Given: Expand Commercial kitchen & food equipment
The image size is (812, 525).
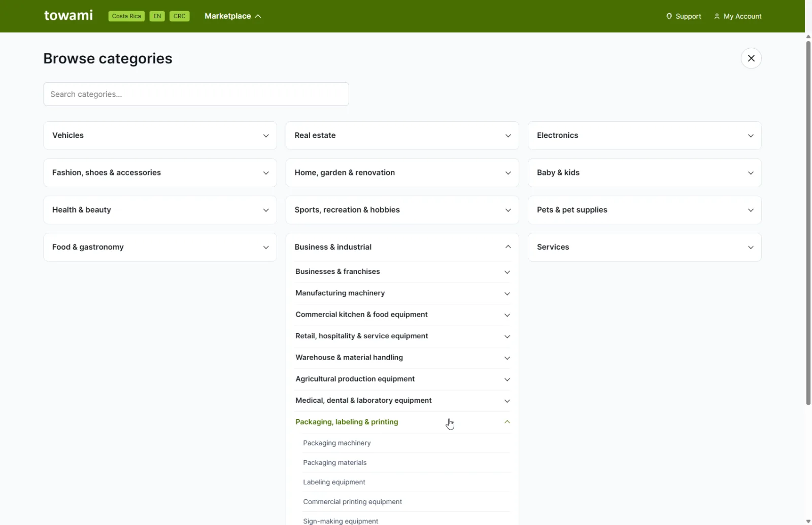Looking at the screenshot, I should [402, 314].
